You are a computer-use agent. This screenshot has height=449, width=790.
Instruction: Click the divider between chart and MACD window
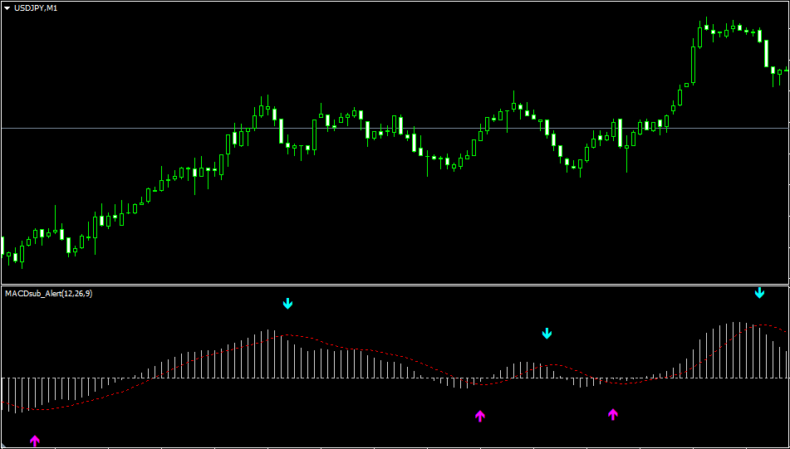point(395,285)
